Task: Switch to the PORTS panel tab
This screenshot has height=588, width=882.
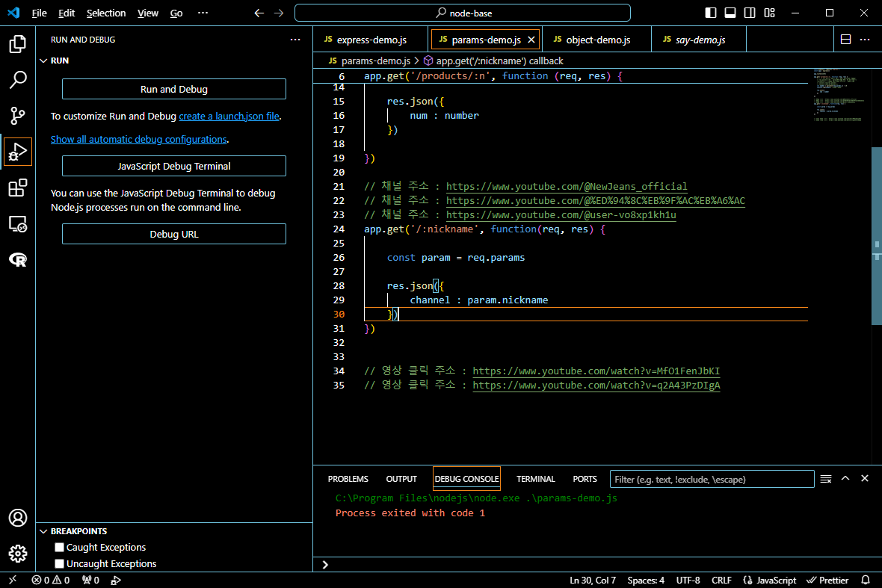Action: pyautogui.click(x=585, y=479)
